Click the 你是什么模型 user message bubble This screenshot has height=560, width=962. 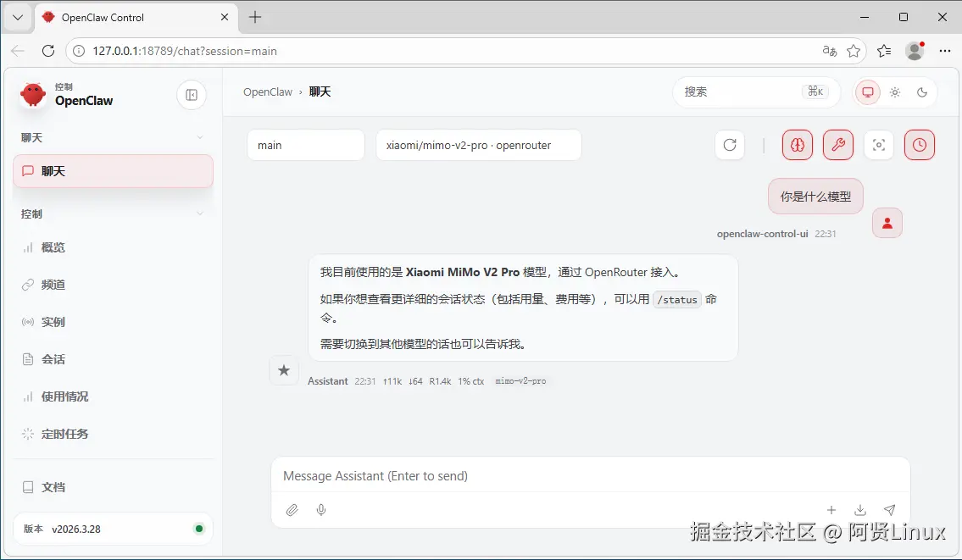(815, 197)
